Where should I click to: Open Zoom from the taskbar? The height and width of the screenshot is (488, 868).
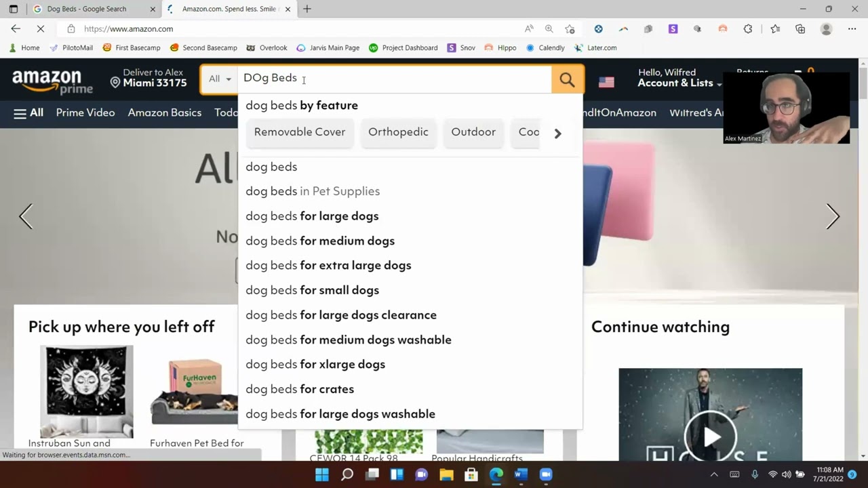545,474
